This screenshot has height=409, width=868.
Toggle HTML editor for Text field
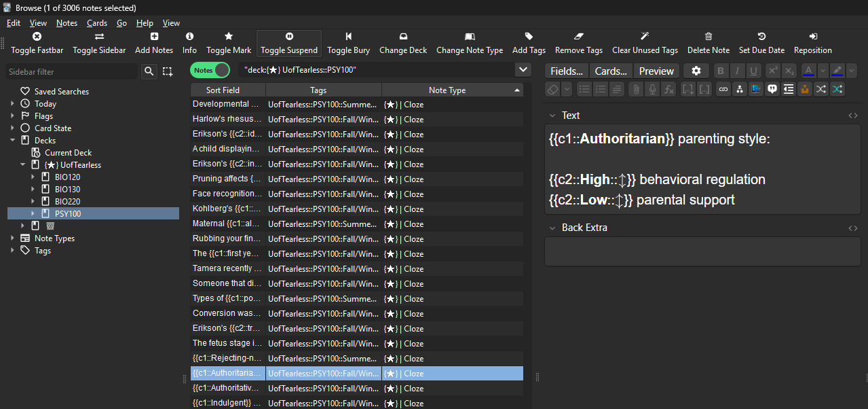[x=853, y=115]
